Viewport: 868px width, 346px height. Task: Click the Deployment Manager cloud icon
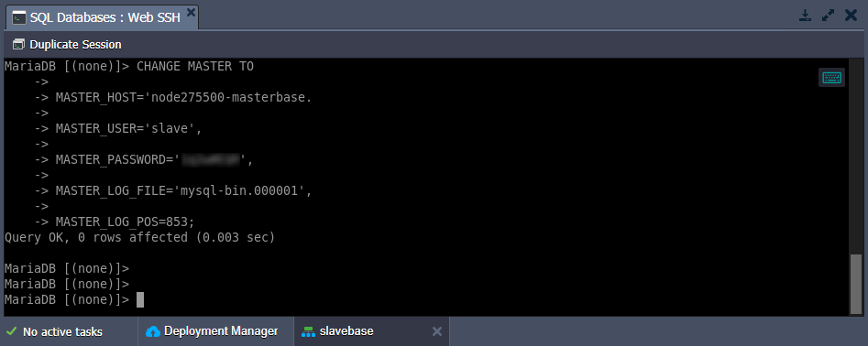click(x=153, y=331)
